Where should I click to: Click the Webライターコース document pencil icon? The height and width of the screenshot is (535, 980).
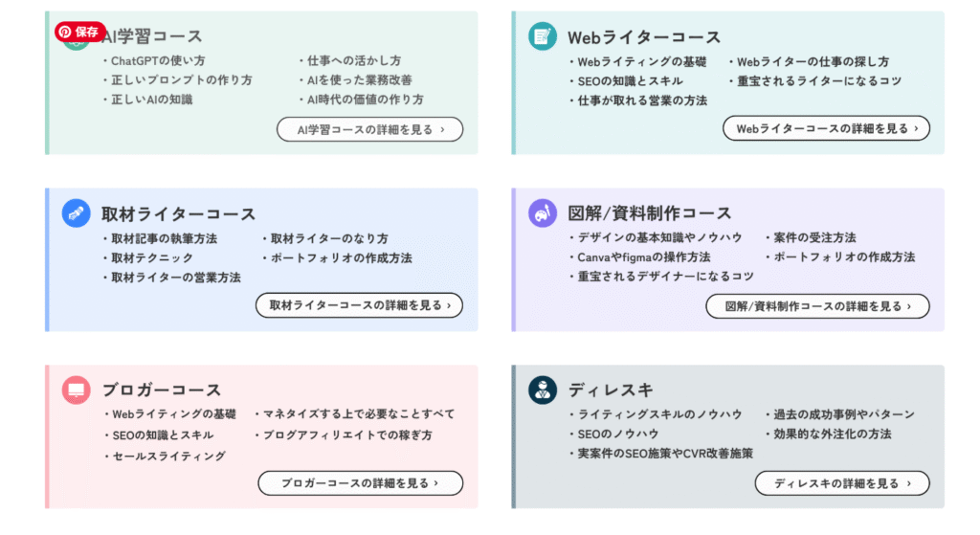[543, 36]
